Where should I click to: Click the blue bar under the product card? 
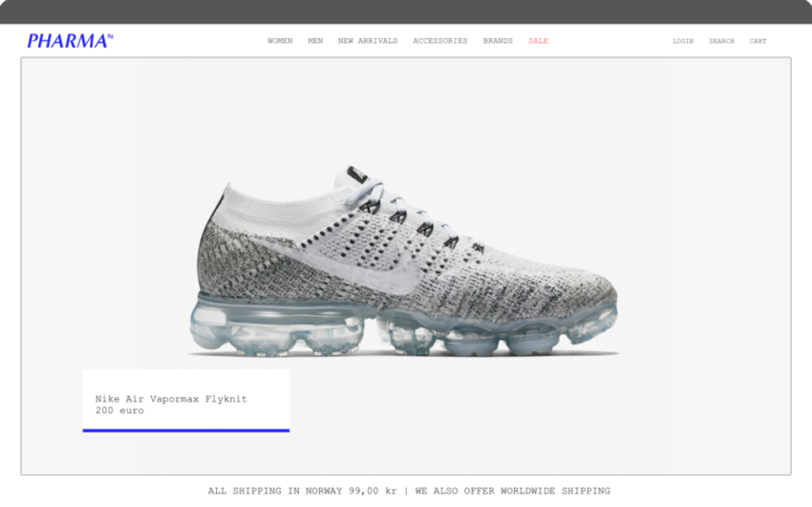click(186, 430)
